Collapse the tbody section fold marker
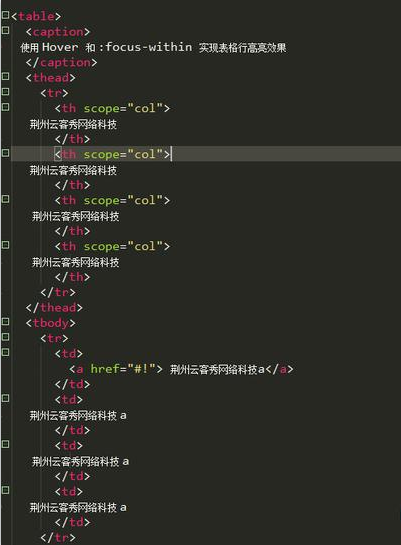 5,322
